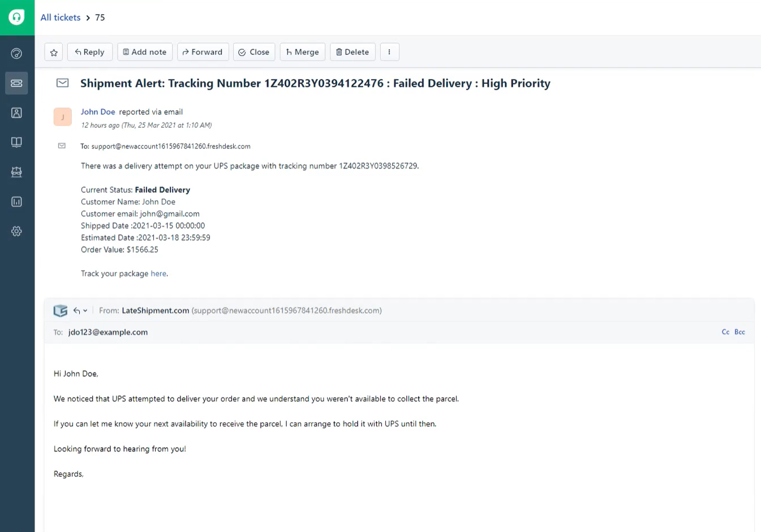This screenshot has height=532, width=761.
Task: Click the Reply button
Action: [89, 51]
